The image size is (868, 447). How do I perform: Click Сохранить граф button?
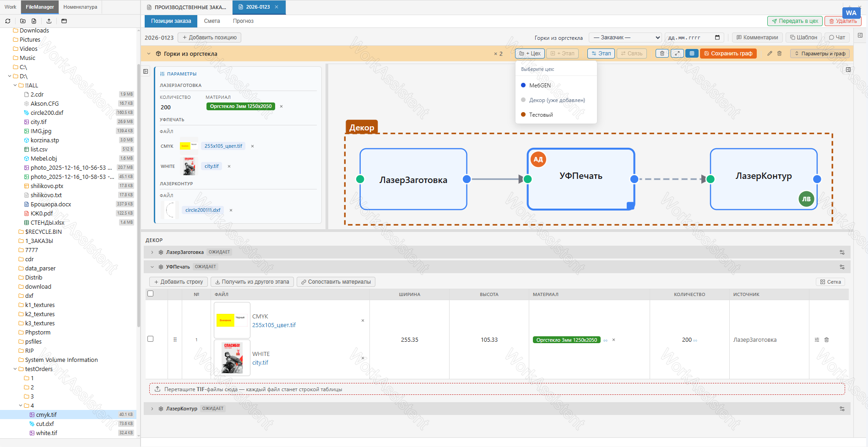coord(728,54)
